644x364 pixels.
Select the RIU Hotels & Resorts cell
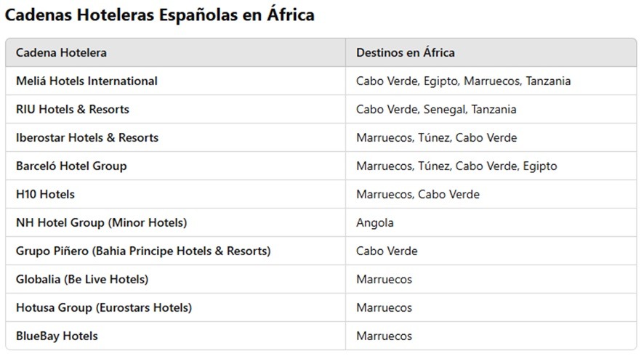[x=175, y=109]
